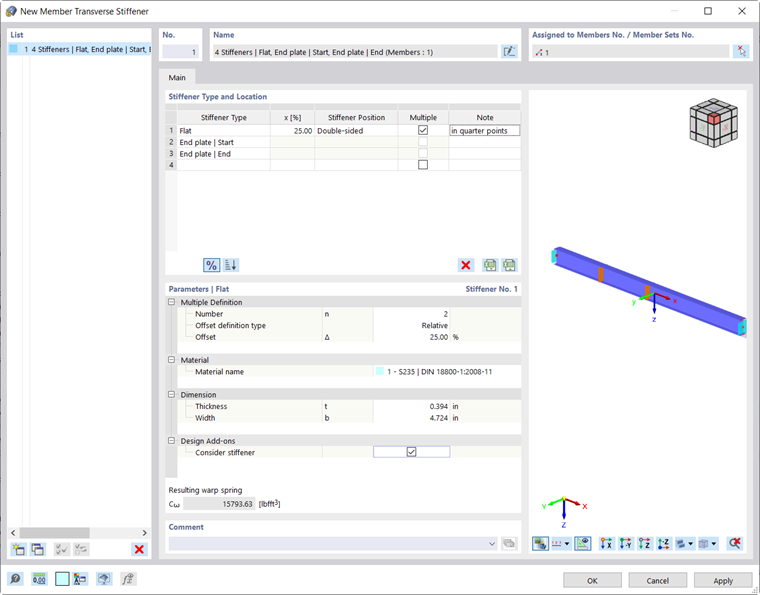Viewport: 760px width, 595px height.
Task: Click the 25.00 x percent cell
Action: 292,131
